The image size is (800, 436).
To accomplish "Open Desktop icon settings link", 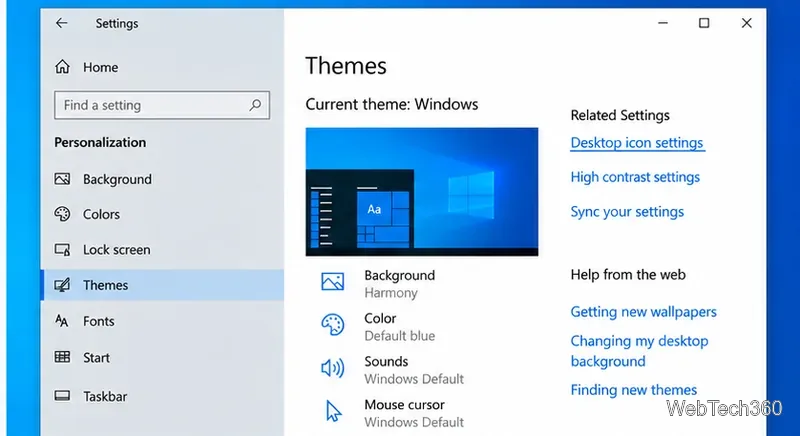I will pos(637,143).
